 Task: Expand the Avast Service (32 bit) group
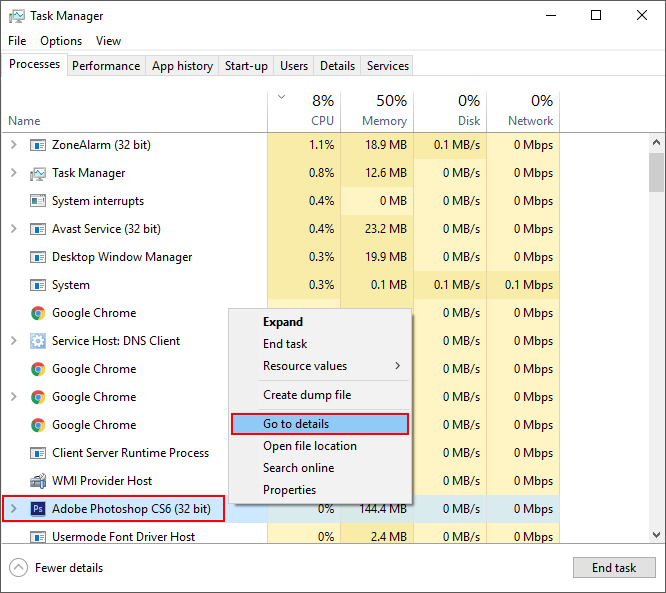coord(14,229)
